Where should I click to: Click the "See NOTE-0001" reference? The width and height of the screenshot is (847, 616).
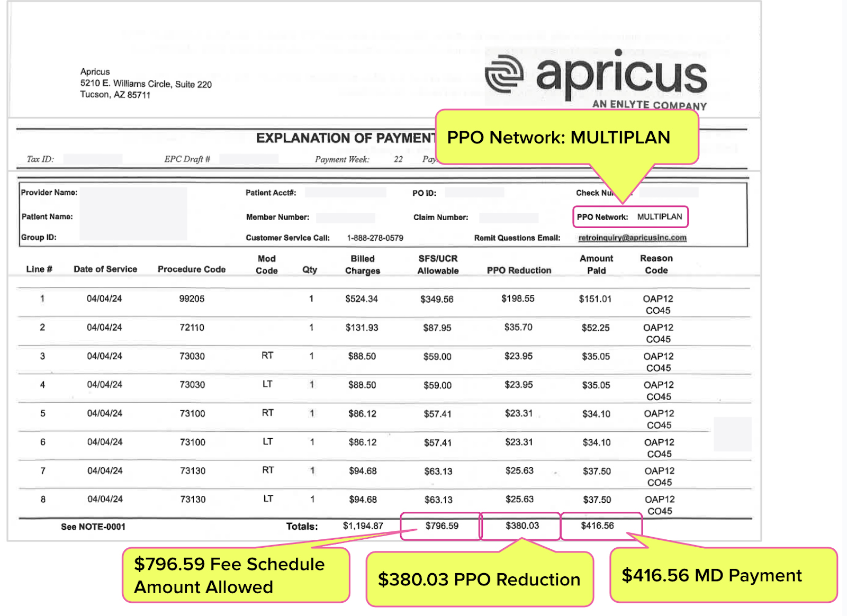coord(93,527)
